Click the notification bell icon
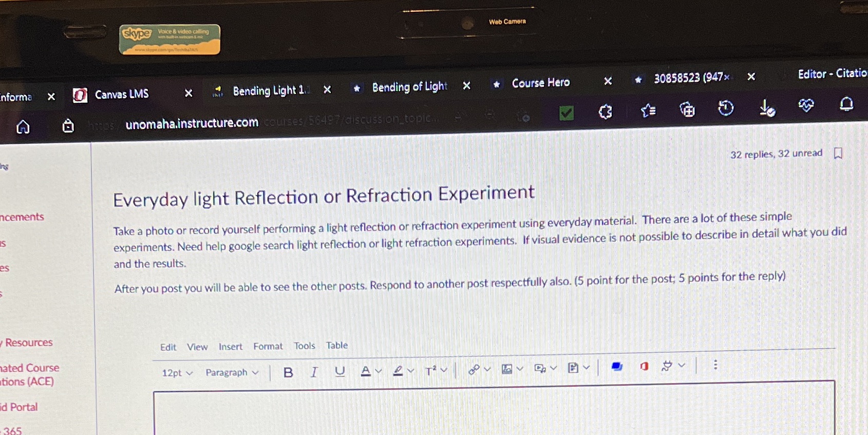This screenshot has width=868, height=435. click(x=846, y=104)
